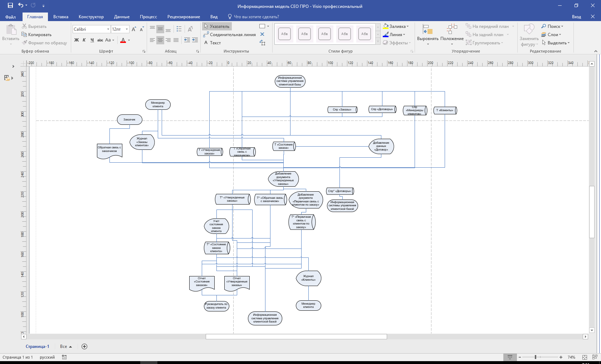
Task: Click the bullet list icon
Action: tap(179, 29)
